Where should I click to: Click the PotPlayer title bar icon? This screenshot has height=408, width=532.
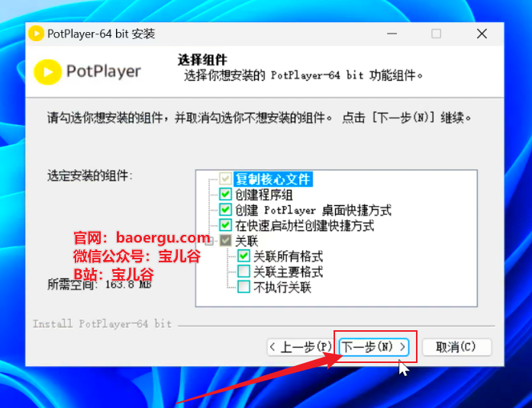[x=36, y=34]
